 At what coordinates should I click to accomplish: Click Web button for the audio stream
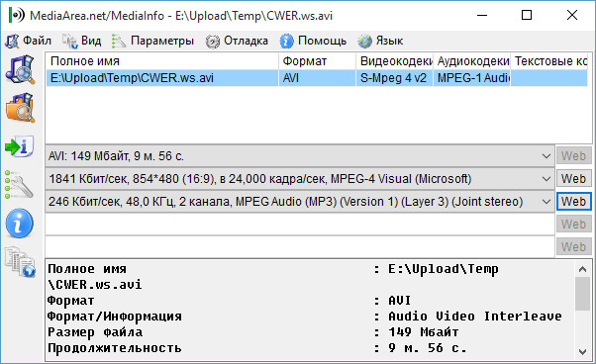point(573,202)
